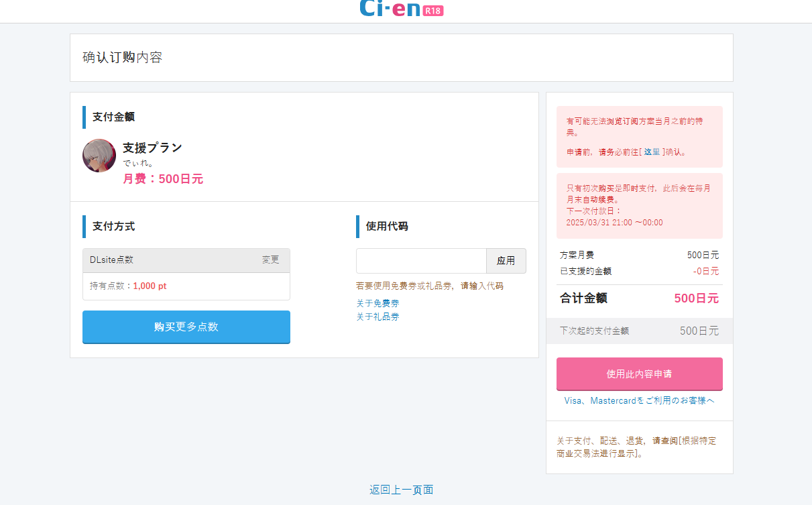Viewport: 812px width, 505px height.
Task: Click the coupon code input field
Action: coord(421,261)
